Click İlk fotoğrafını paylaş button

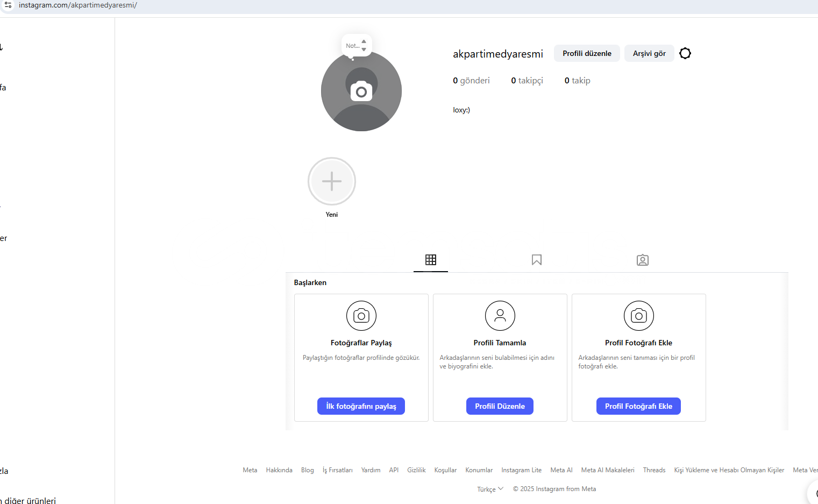361,406
